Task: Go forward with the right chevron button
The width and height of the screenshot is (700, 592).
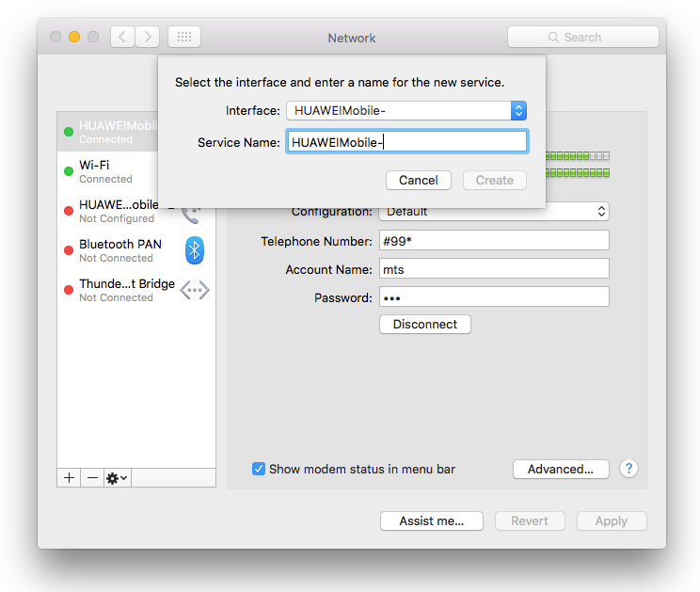Action: pyautogui.click(x=148, y=37)
